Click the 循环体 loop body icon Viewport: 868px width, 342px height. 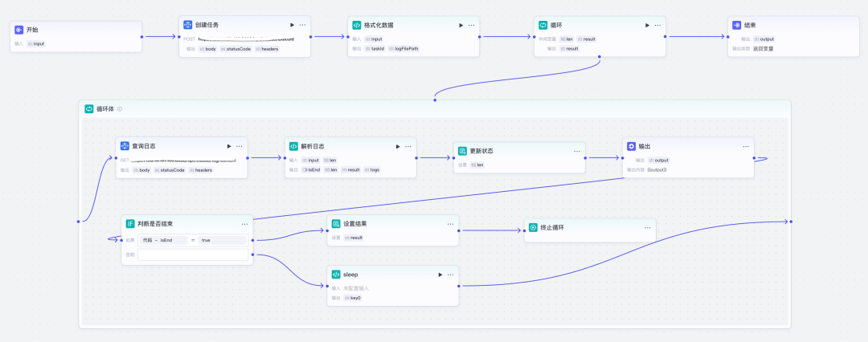[88, 109]
